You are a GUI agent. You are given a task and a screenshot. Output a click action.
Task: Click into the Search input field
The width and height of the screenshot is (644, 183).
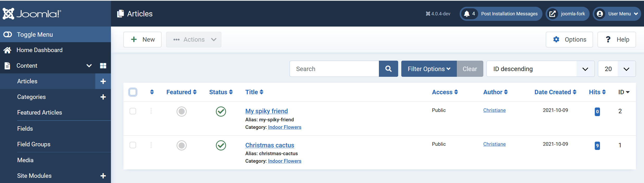pyautogui.click(x=334, y=69)
